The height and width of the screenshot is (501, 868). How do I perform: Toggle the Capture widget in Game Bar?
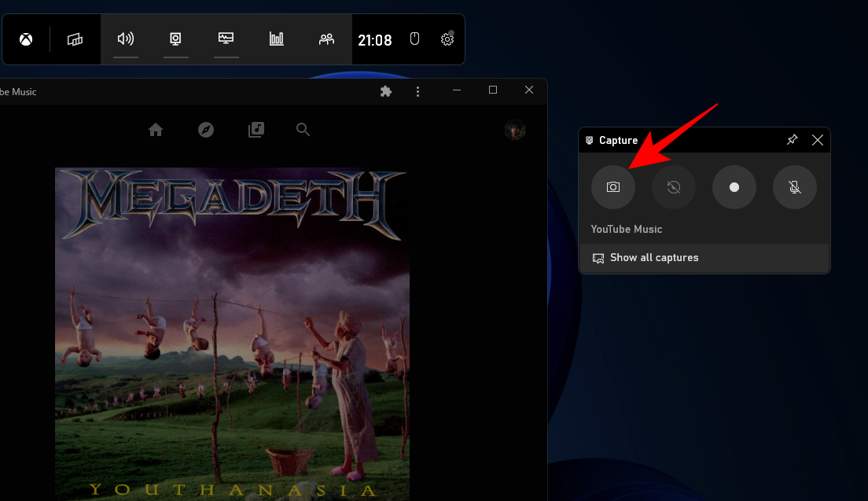coord(175,39)
